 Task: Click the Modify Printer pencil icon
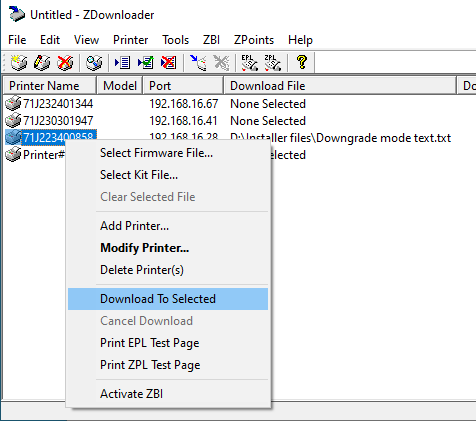42,62
